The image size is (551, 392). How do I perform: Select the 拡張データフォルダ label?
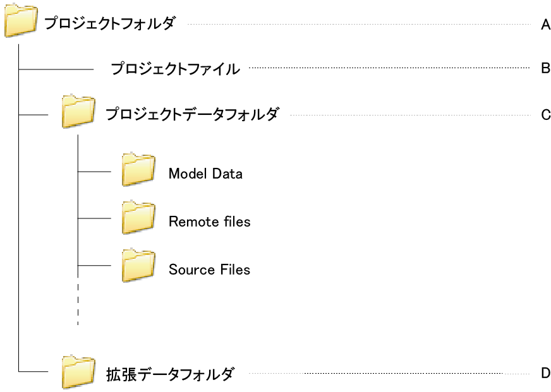tap(169, 374)
